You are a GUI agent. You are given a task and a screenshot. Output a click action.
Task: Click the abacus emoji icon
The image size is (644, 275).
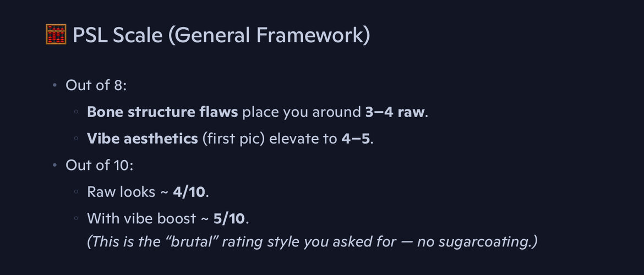click(x=56, y=35)
